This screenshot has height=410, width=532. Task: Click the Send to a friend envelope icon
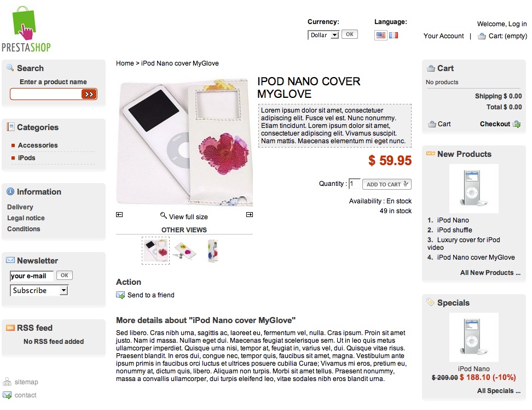(120, 295)
